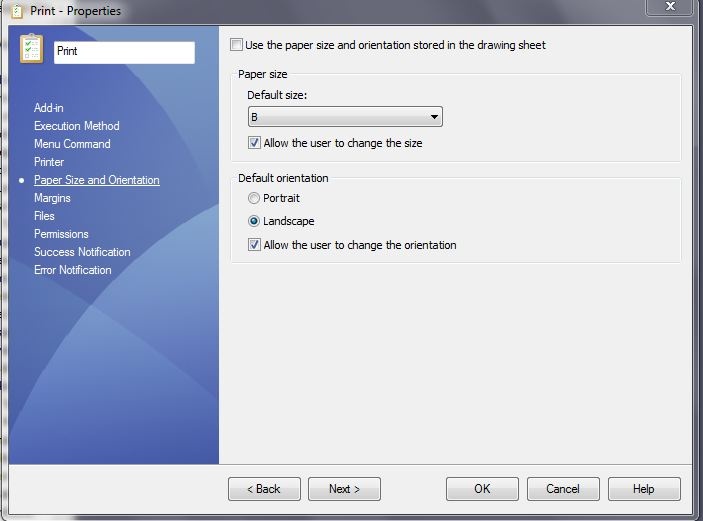Click the Back button
The height and width of the screenshot is (521, 703).
point(264,489)
